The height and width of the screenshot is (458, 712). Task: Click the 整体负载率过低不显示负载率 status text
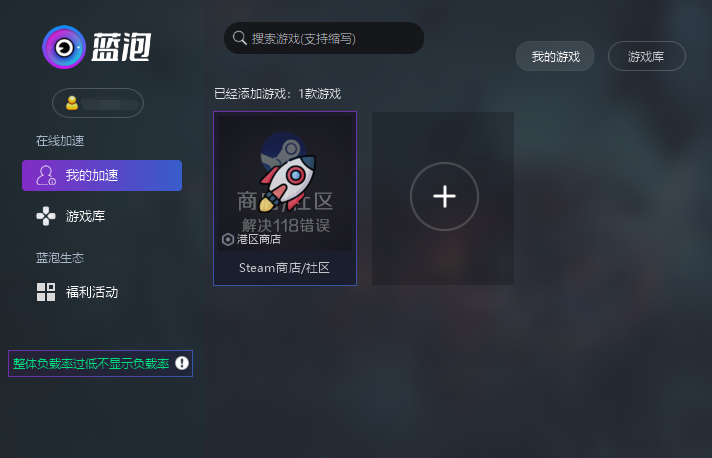pyautogui.click(x=91, y=364)
